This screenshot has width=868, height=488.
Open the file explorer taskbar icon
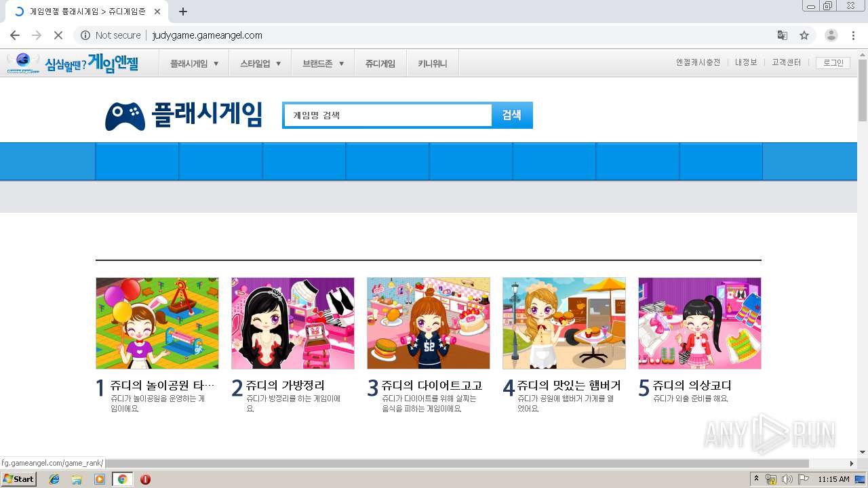click(77, 479)
